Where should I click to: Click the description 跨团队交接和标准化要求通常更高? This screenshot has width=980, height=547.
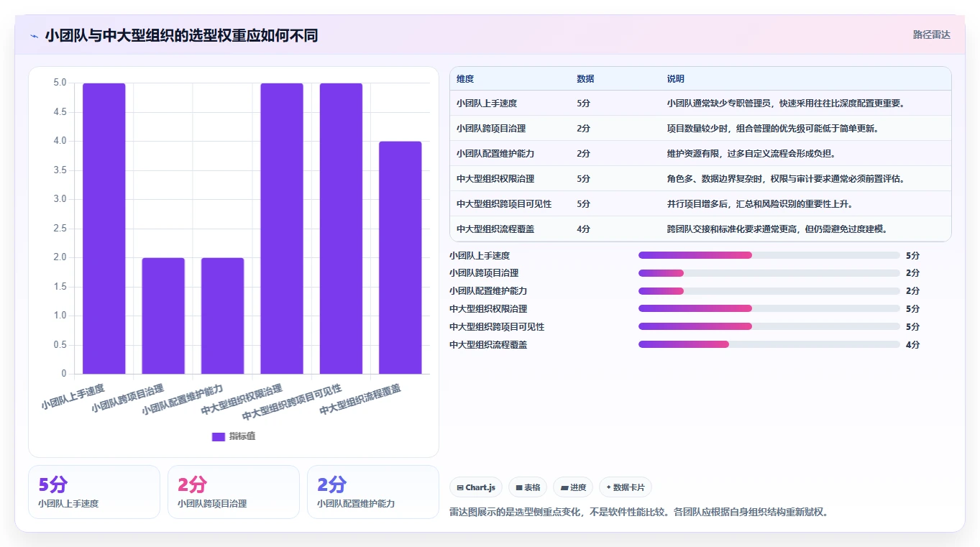tap(777, 229)
